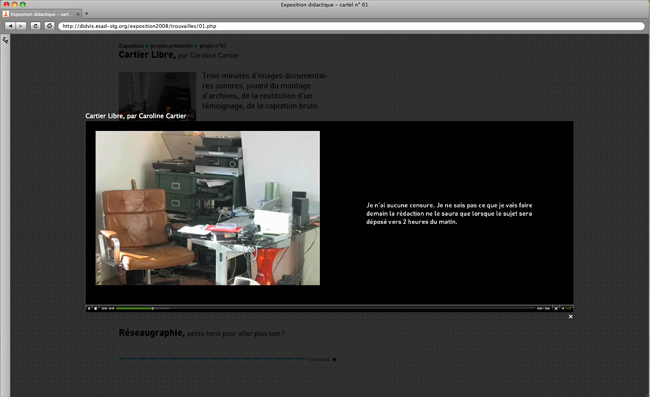Stop the video playback
This screenshot has height=397, width=650.
click(x=95, y=308)
